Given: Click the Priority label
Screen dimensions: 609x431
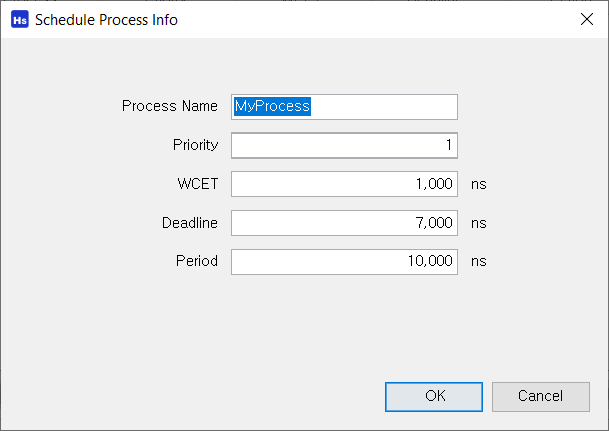Looking at the screenshot, I should 195,145.
